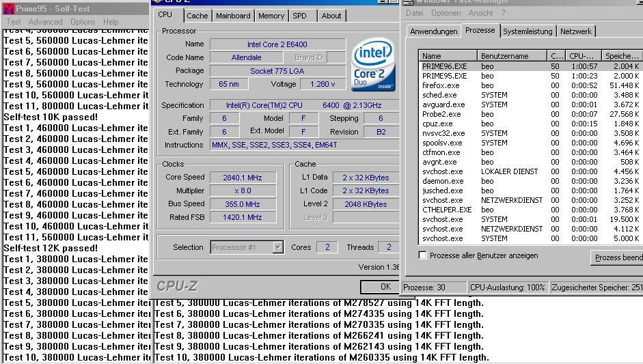Click the Level 2 cache value 2048 KBytes
643x364 pixels.
[x=366, y=204]
